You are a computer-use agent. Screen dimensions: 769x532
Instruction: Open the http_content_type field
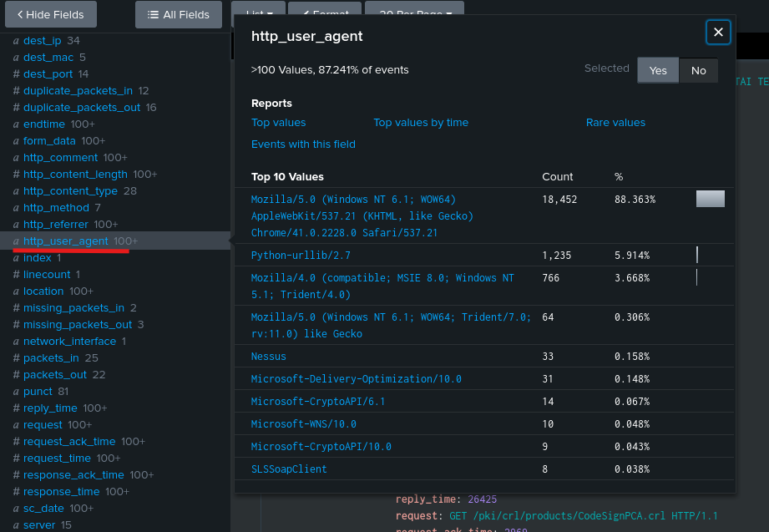point(71,191)
